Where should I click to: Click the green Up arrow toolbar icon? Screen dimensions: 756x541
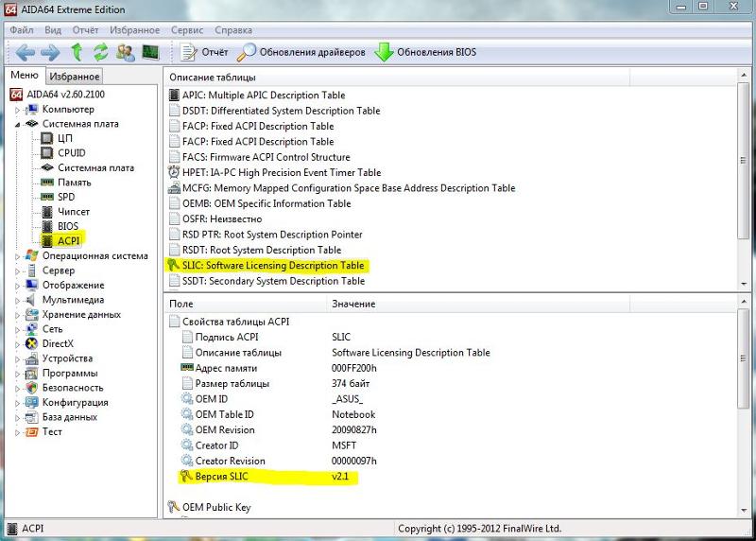coord(77,52)
